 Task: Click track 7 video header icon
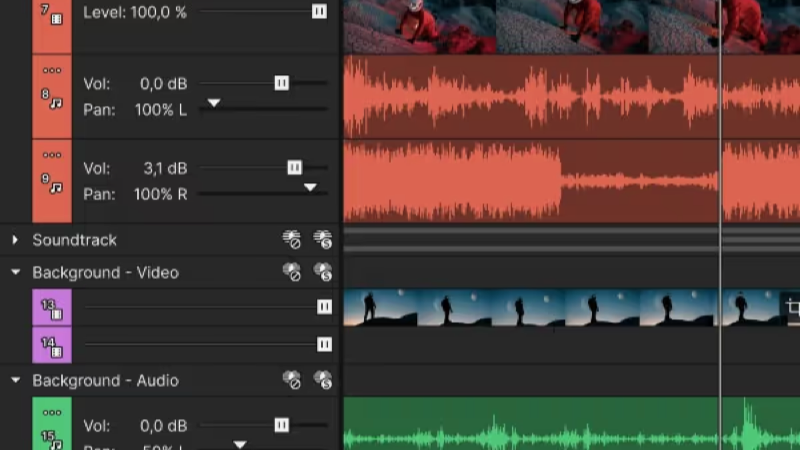tap(52, 15)
